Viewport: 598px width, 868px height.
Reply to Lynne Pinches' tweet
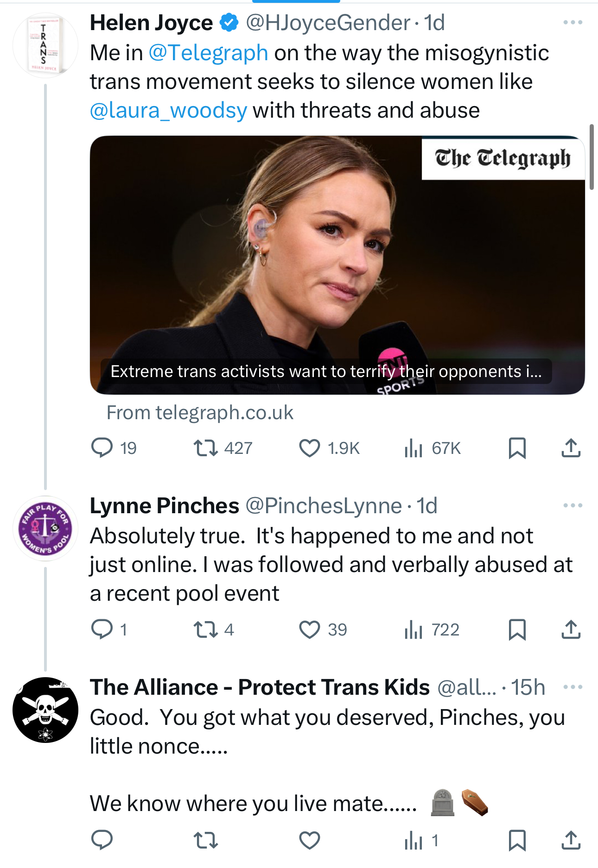[x=102, y=629]
